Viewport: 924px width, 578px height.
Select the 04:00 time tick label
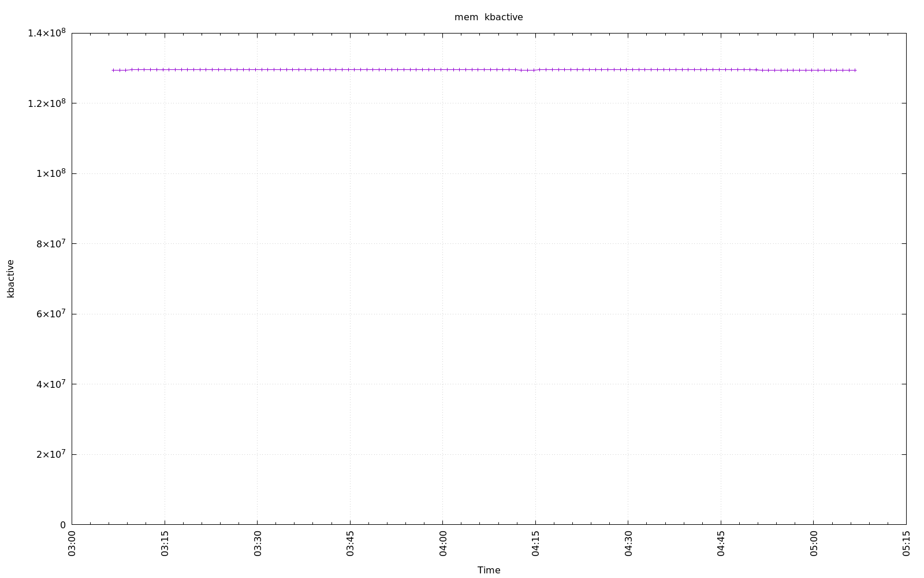(x=443, y=544)
